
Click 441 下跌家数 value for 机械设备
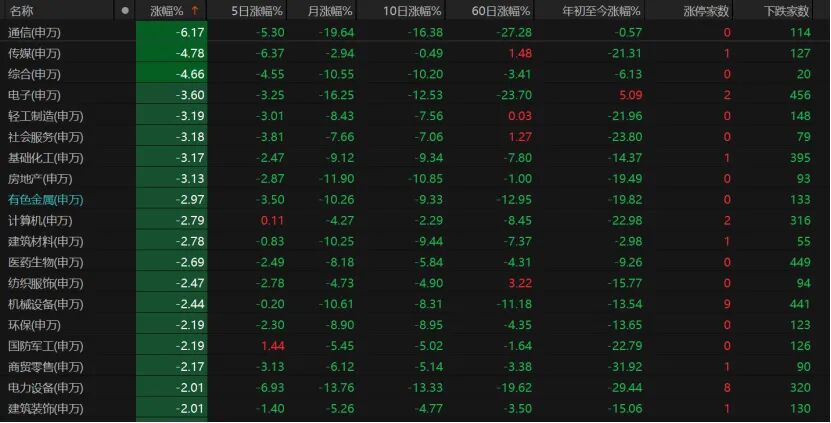click(800, 304)
